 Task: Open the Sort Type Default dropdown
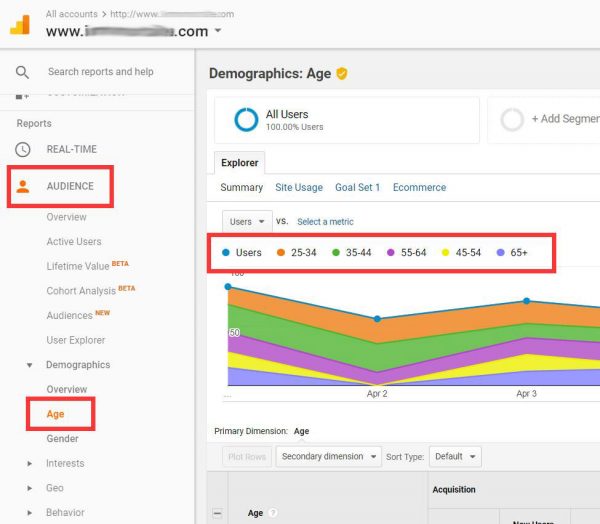click(x=456, y=456)
